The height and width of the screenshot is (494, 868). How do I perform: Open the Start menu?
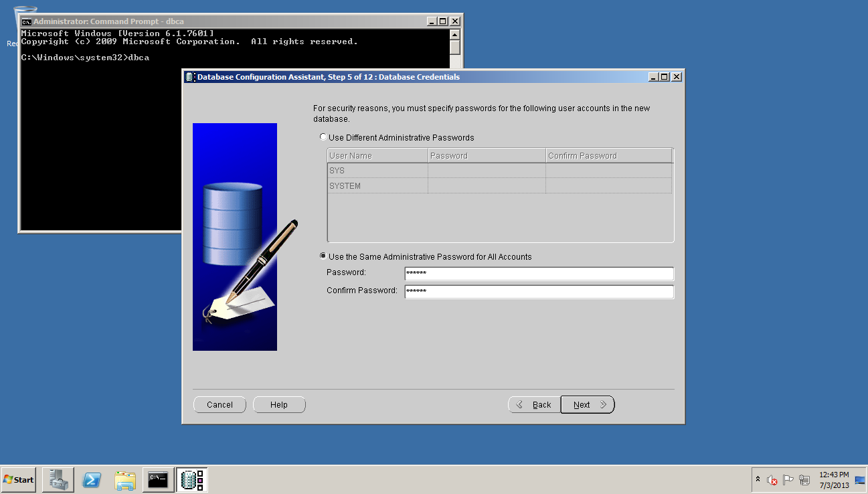pyautogui.click(x=19, y=479)
